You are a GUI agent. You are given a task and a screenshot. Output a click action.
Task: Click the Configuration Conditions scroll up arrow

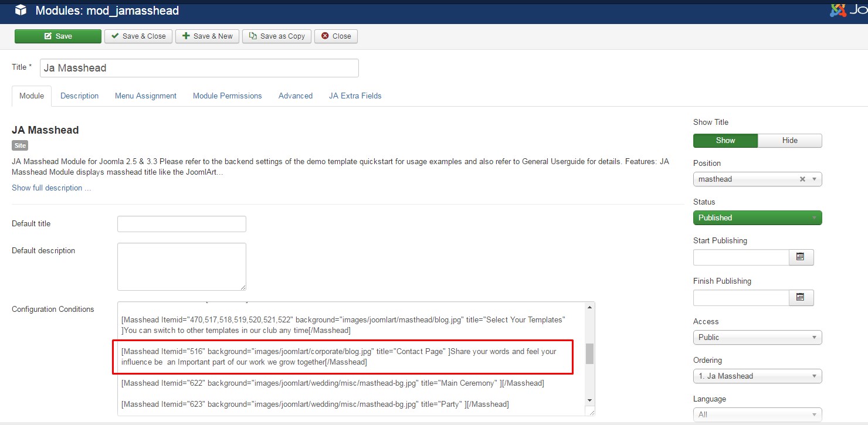tap(590, 307)
